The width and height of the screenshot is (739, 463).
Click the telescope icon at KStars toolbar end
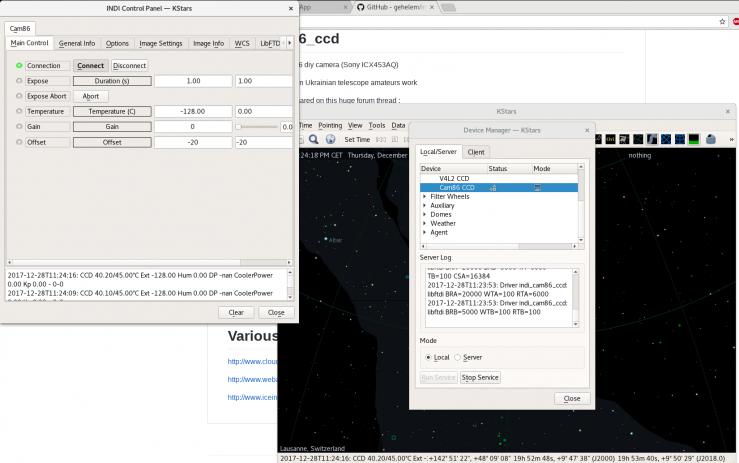click(x=711, y=139)
